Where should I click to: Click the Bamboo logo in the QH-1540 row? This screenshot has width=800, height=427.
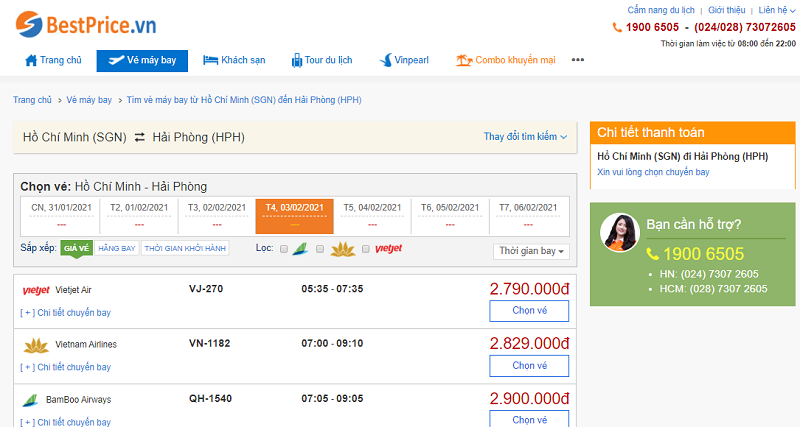[31, 400]
